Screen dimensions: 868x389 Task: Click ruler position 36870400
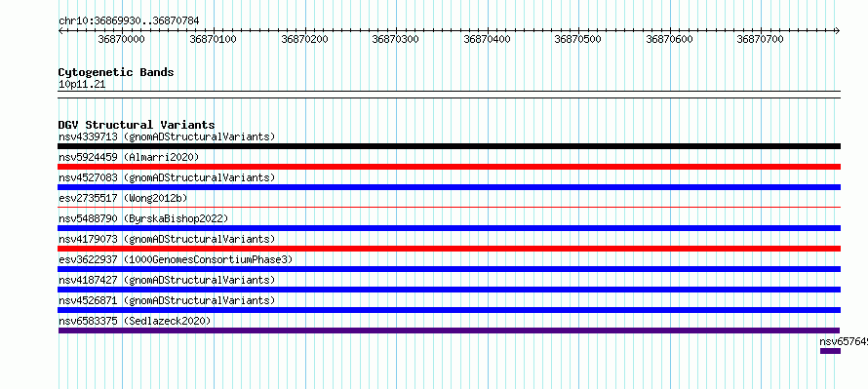[x=487, y=39]
